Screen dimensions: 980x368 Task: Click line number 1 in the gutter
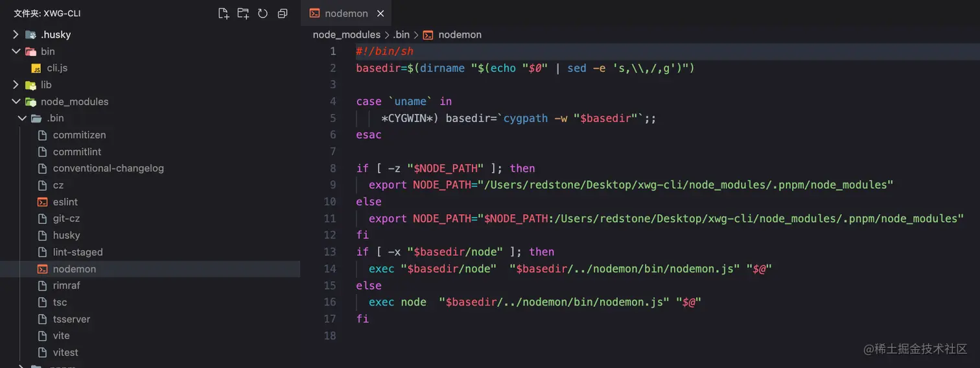(x=332, y=51)
